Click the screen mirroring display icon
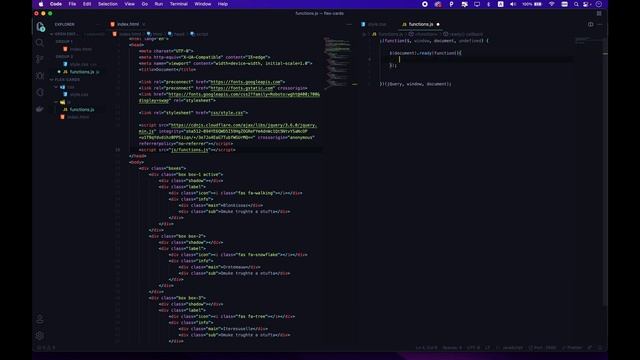The height and width of the screenshot is (360, 640). pyautogui.click(x=477, y=4)
